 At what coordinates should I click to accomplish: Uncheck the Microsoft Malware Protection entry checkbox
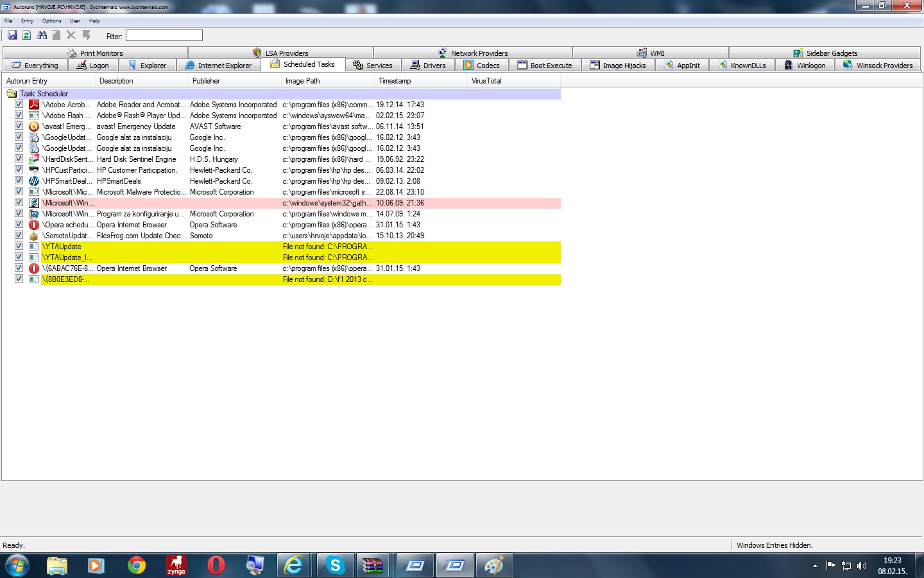click(x=19, y=191)
